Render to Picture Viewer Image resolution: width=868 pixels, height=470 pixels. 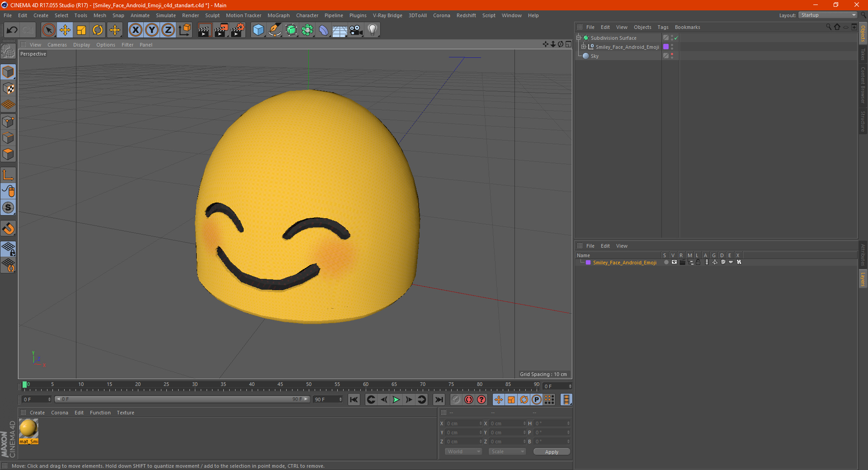tap(221, 30)
